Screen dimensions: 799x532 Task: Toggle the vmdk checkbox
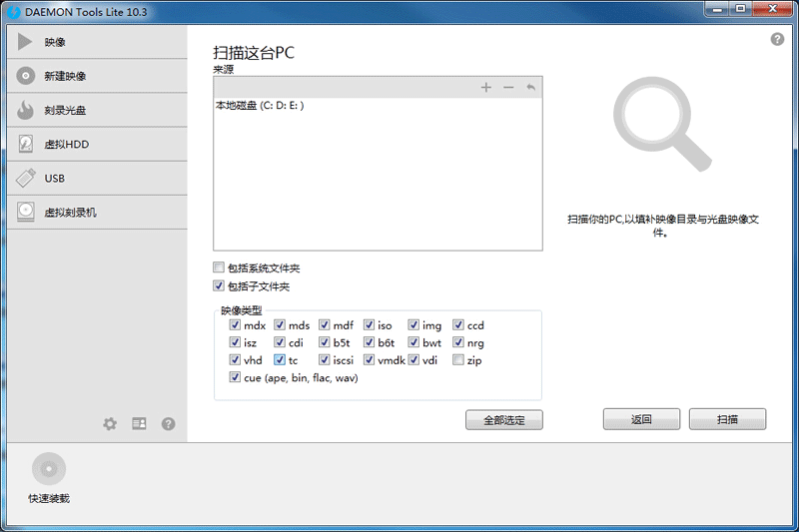(x=369, y=360)
